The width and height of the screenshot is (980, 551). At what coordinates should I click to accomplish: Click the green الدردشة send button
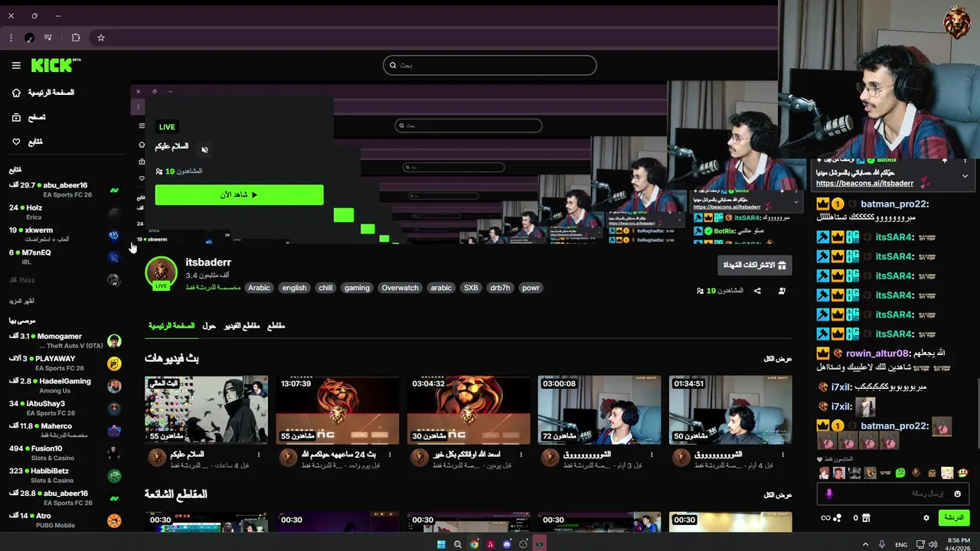[x=954, y=518]
